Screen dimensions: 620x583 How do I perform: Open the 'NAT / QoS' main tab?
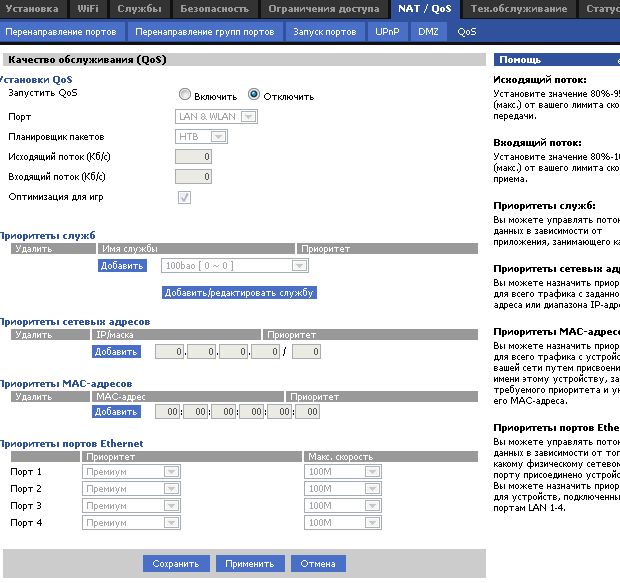point(425,9)
